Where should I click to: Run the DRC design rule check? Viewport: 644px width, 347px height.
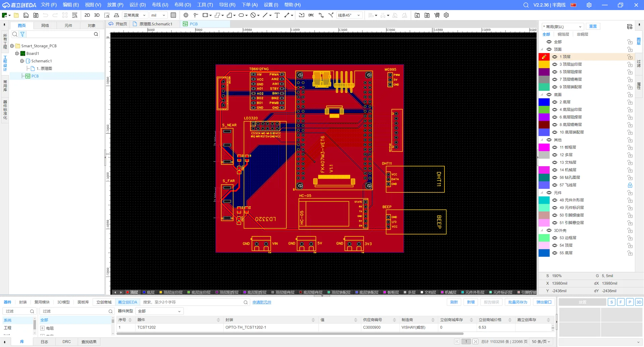point(311,15)
